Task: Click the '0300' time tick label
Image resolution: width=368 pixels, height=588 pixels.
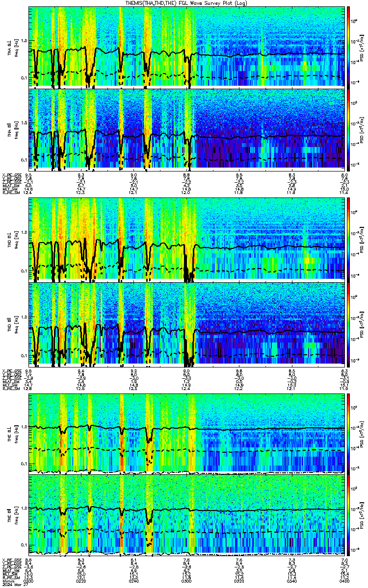Action: pyautogui.click(x=186, y=580)
